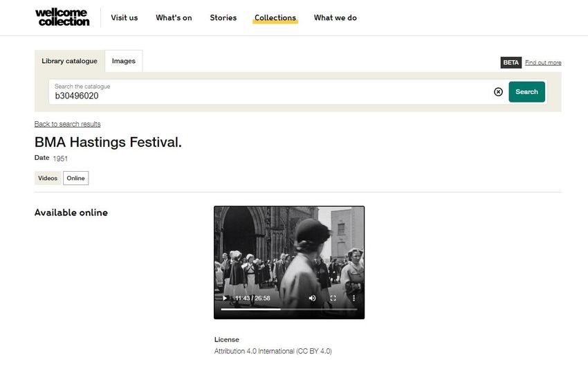Image resolution: width=588 pixels, height=367 pixels.
Task: Click inside the catalogue search field
Action: [270, 92]
